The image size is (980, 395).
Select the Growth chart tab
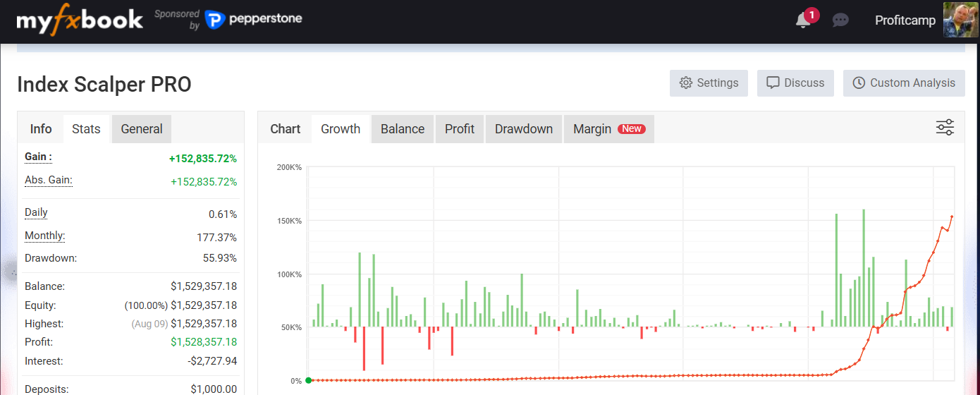pyautogui.click(x=341, y=129)
